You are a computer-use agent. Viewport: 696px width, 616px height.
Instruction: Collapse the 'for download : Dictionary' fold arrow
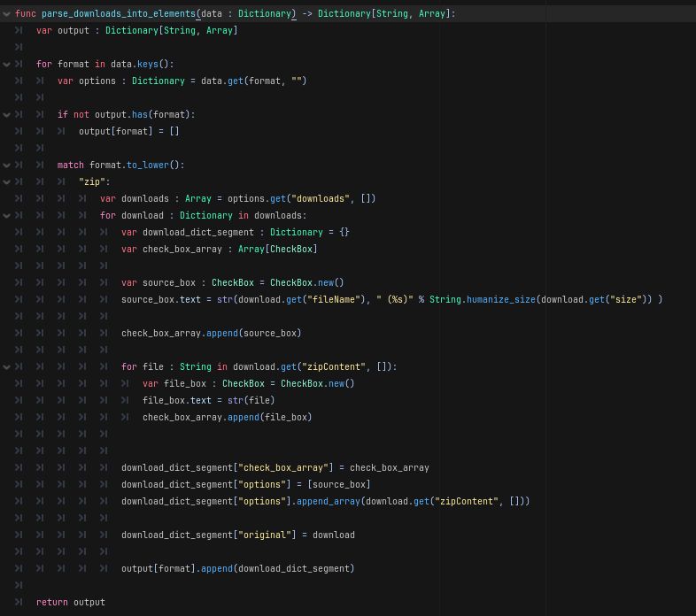6,216
